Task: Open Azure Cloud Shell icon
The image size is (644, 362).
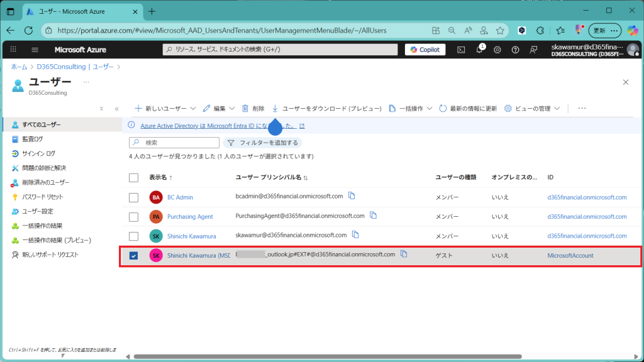Action: [461, 50]
